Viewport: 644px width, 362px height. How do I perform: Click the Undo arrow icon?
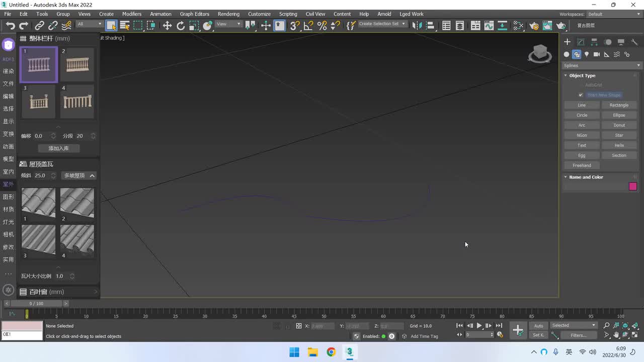click(11, 26)
